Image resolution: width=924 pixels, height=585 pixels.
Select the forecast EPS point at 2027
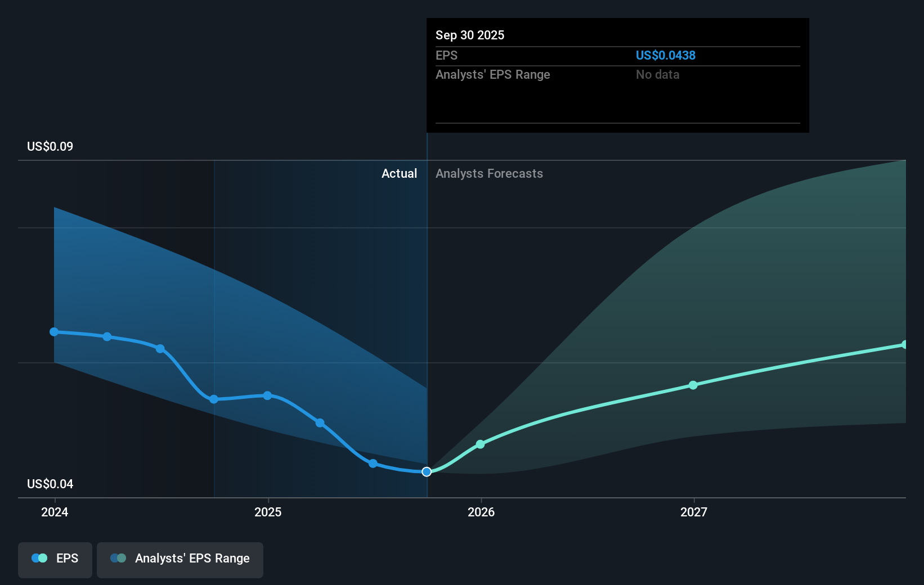(693, 385)
